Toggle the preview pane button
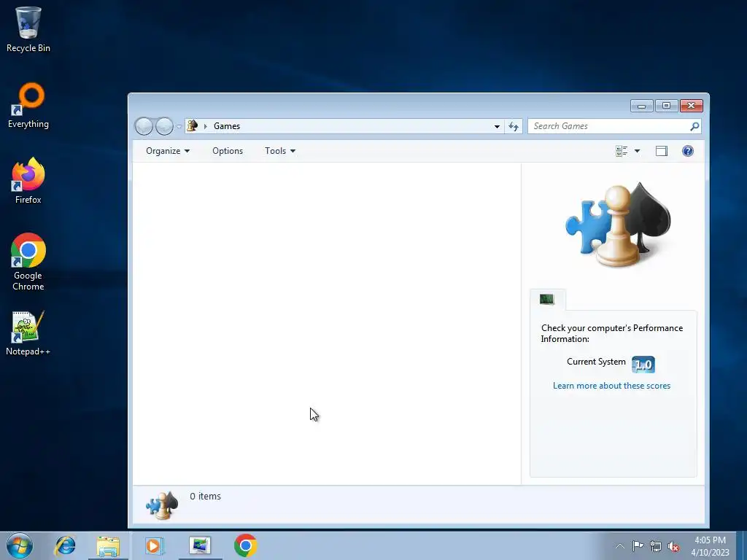This screenshot has width=747, height=560. pyautogui.click(x=661, y=151)
